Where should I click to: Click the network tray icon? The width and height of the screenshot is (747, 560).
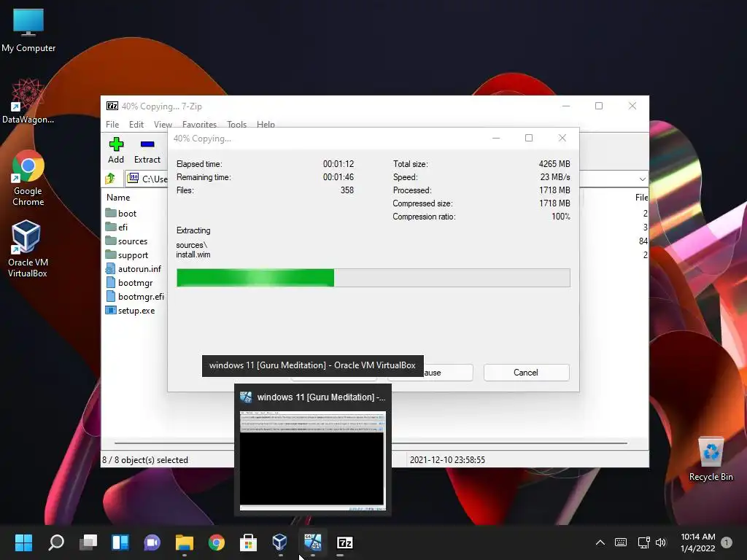[x=643, y=542]
